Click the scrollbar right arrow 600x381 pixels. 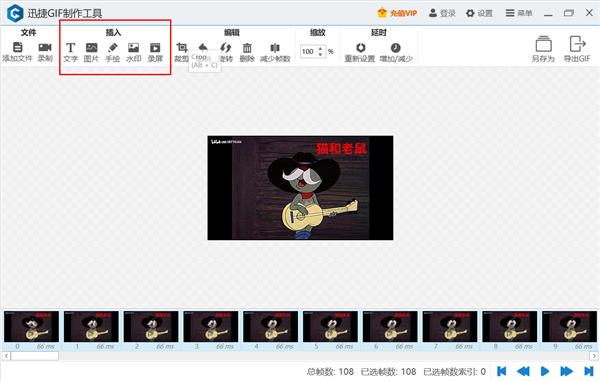[593, 356]
